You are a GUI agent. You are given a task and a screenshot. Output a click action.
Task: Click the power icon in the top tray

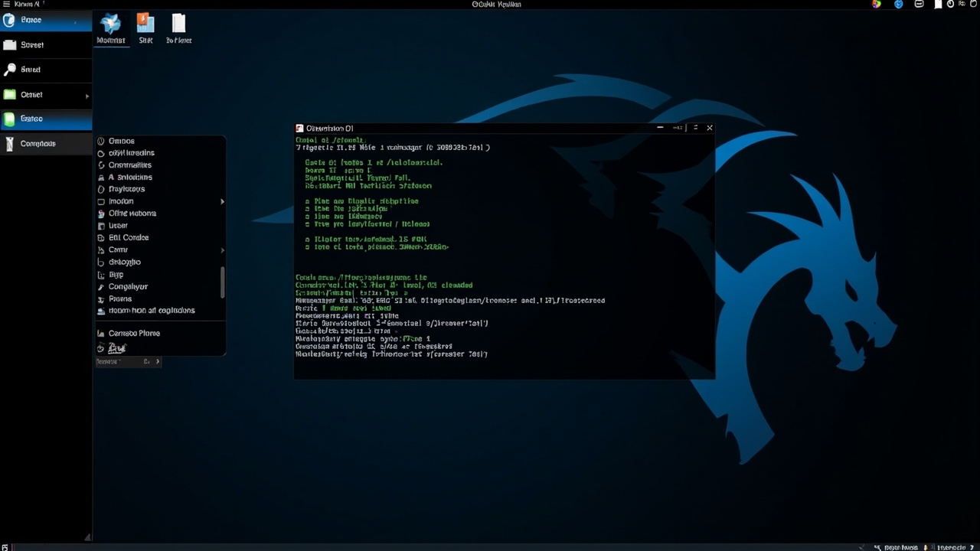(x=951, y=4)
